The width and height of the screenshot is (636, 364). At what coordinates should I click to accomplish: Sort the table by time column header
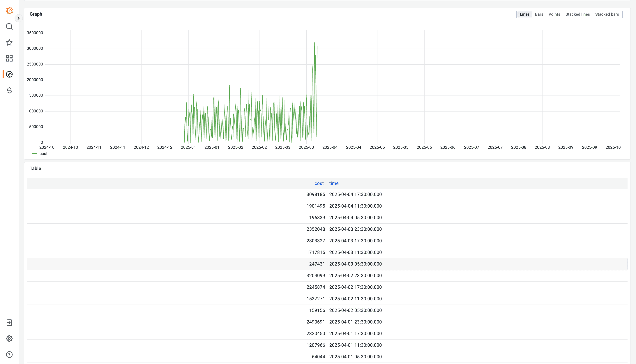pos(334,183)
